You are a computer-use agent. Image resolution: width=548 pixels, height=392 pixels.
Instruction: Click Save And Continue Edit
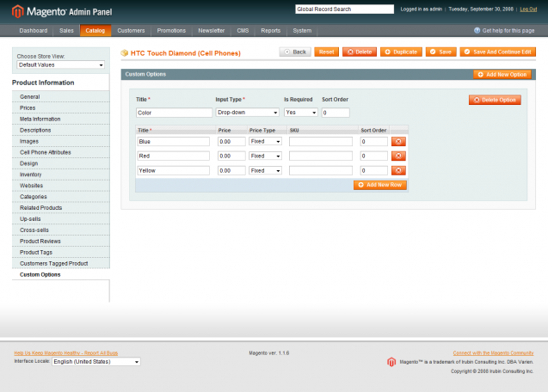click(x=497, y=52)
